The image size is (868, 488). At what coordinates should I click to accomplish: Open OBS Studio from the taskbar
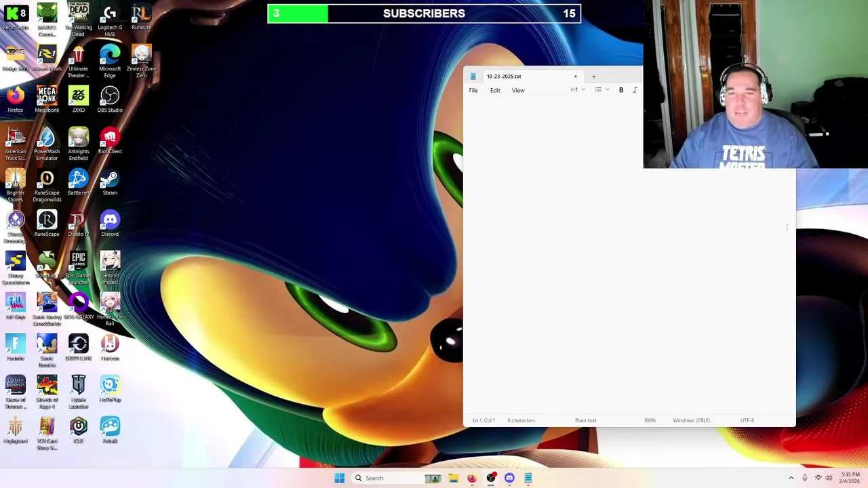(491, 478)
